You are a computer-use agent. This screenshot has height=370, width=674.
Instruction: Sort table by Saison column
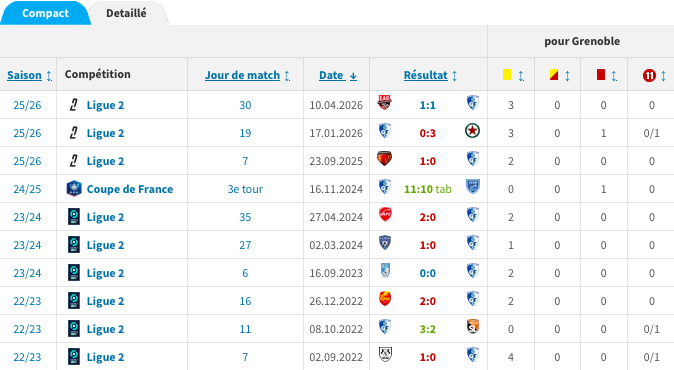(25, 75)
